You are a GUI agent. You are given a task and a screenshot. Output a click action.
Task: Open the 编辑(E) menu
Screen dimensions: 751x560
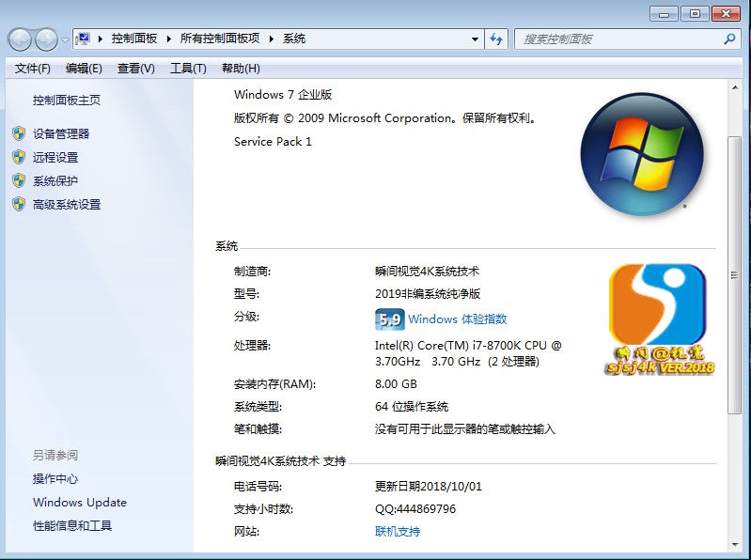84,69
